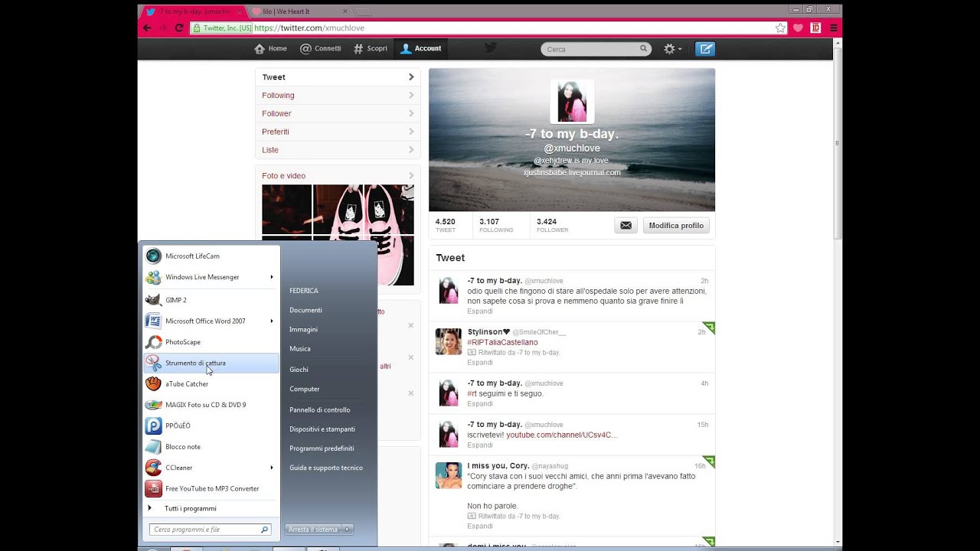This screenshot has height=551, width=980.
Task: Click Arresta il sistema button
Action: 313,530
